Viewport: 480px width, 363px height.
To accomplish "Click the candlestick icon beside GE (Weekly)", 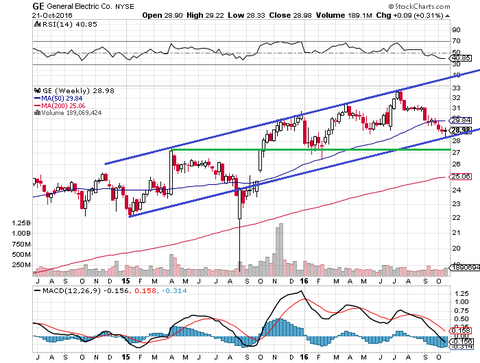I will [x=37, y=91].
